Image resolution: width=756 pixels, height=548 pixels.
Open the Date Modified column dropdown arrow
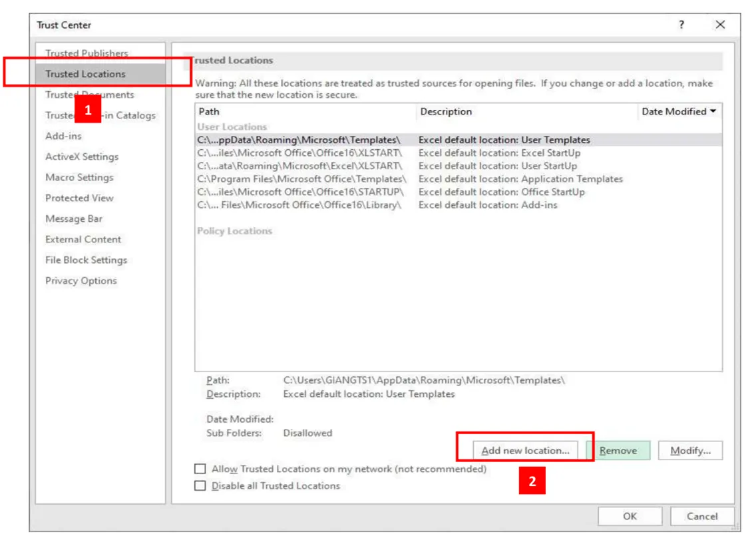(x=713, y=112)
